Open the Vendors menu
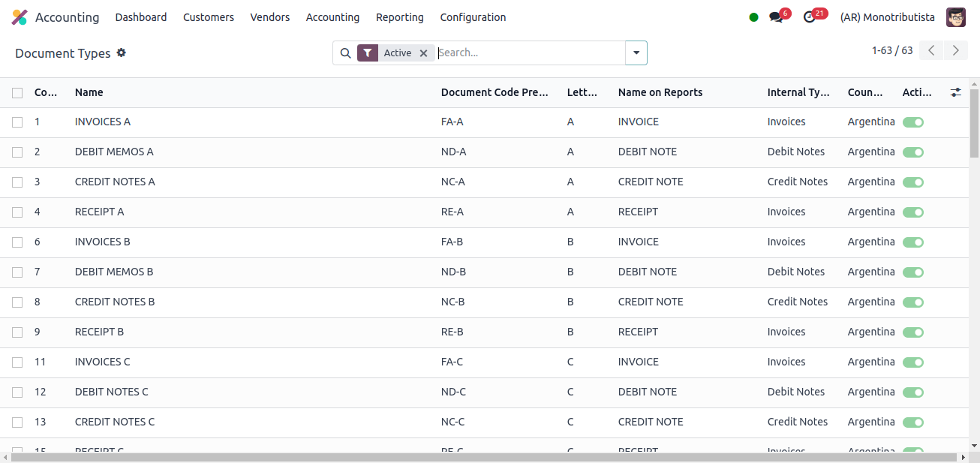This screenshot has height=463, width=980. [x=270, y=17]
